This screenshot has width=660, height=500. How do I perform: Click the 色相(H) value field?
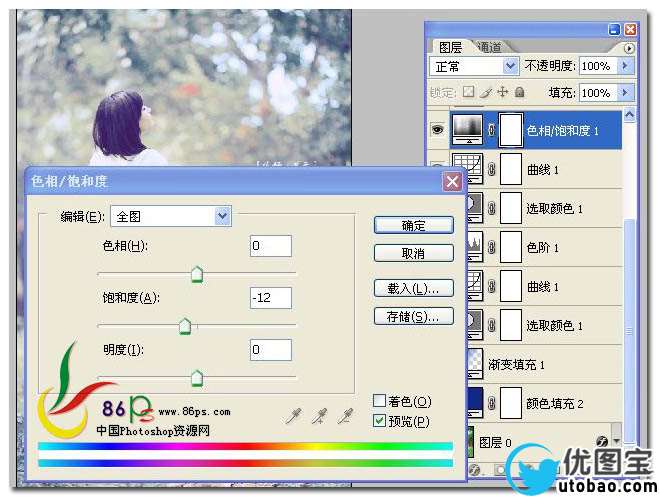271,245
